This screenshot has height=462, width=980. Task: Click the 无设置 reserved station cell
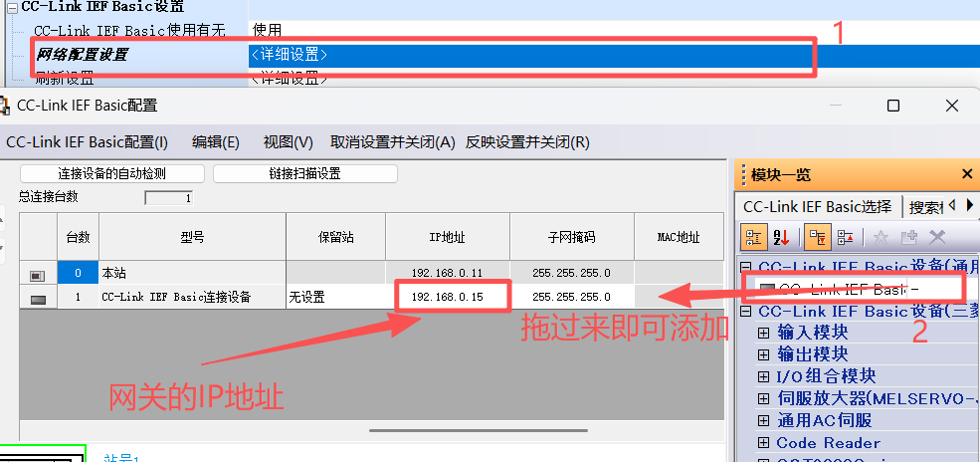coord(336,297)
